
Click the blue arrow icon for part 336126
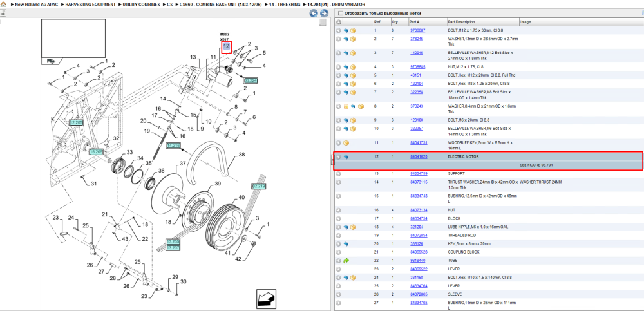[x=346, y=244]
